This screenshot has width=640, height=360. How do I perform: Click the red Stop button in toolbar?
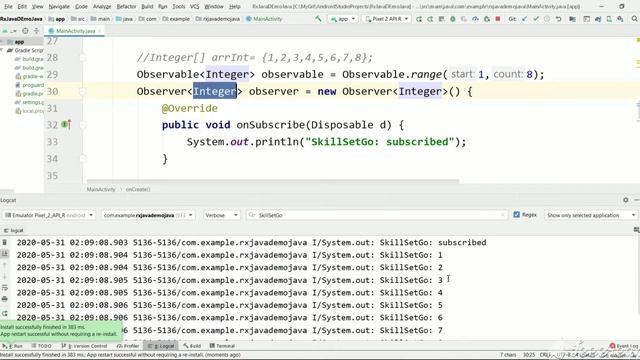(x=498, y=19)
